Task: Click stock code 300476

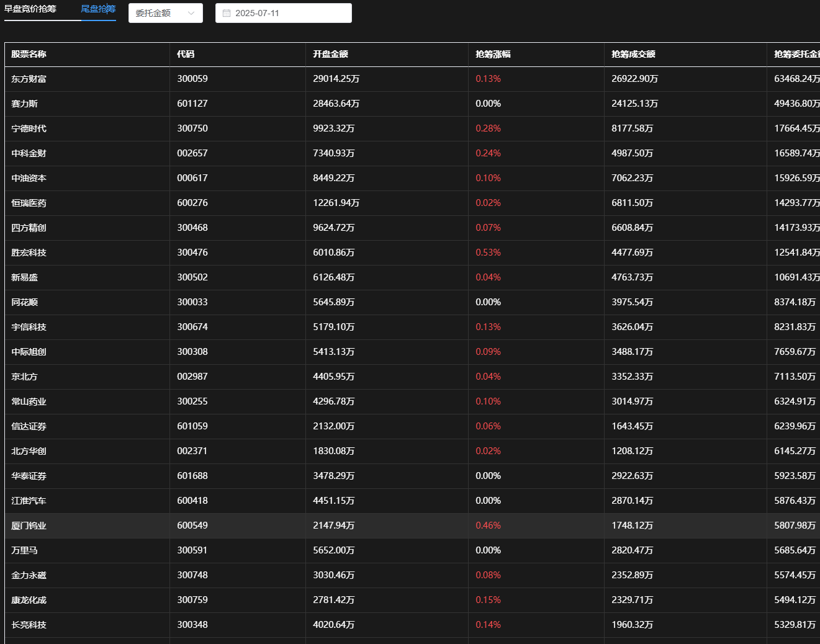Action: pos(192,253)
